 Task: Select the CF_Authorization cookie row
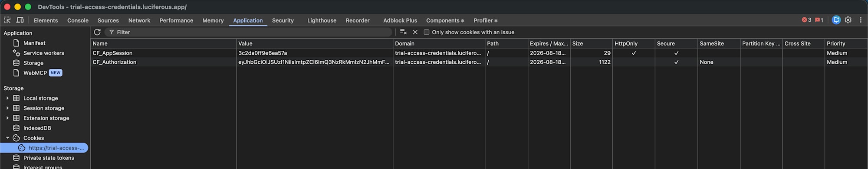479,62
